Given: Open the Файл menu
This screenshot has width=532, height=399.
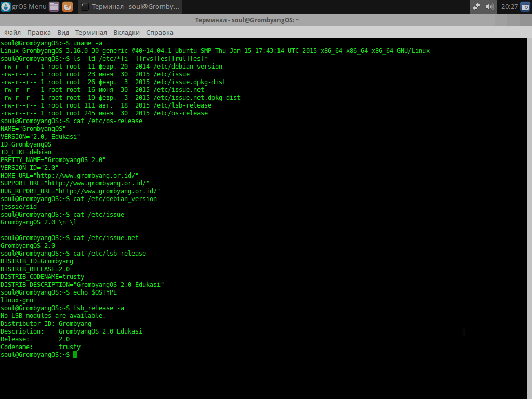Looking at the screenshot, I should tap(12, 33).
